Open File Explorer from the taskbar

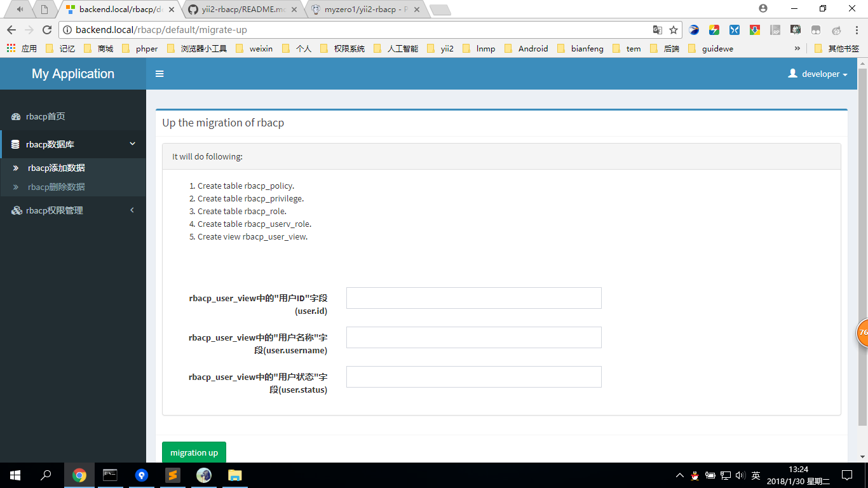tap(235, 475)
